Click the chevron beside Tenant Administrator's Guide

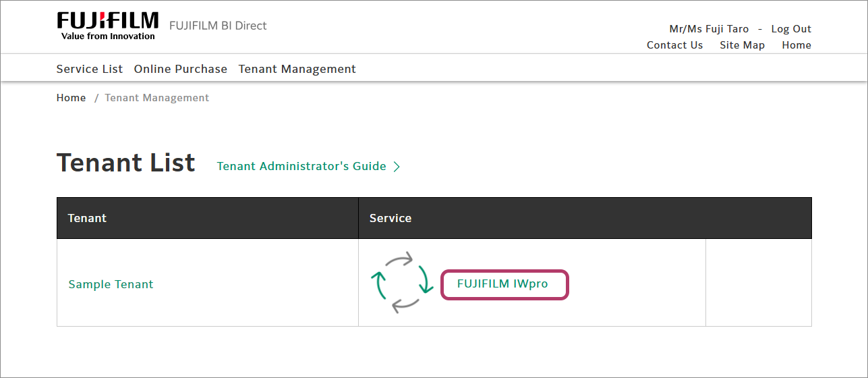pos(397,167)
